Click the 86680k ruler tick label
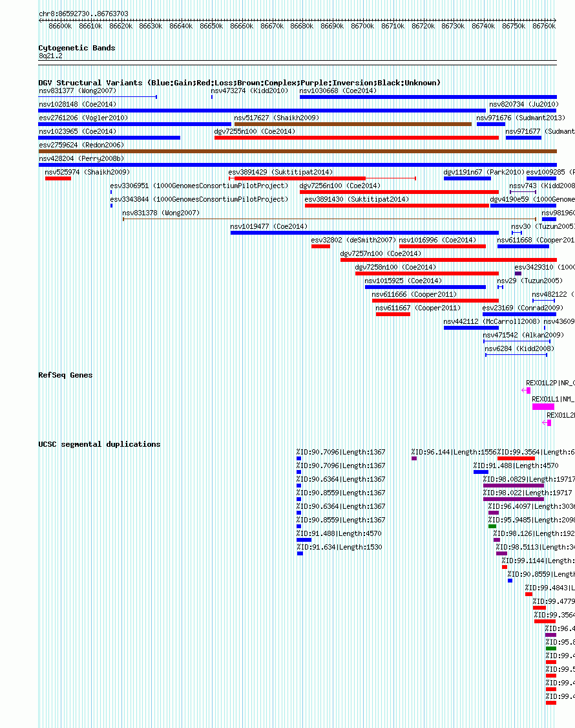Image resolution: width=575 pixels, height=728 pixels. [x=302, y=26]
